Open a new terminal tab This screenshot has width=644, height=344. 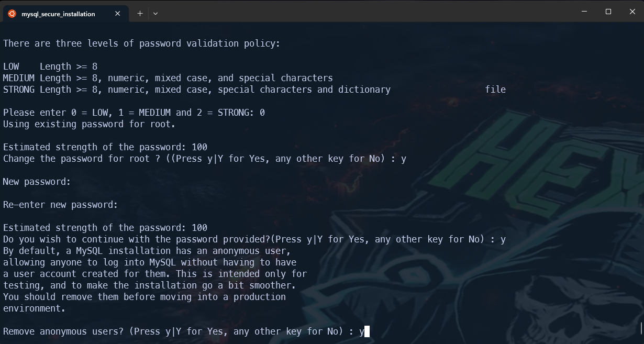coord(140,14)
